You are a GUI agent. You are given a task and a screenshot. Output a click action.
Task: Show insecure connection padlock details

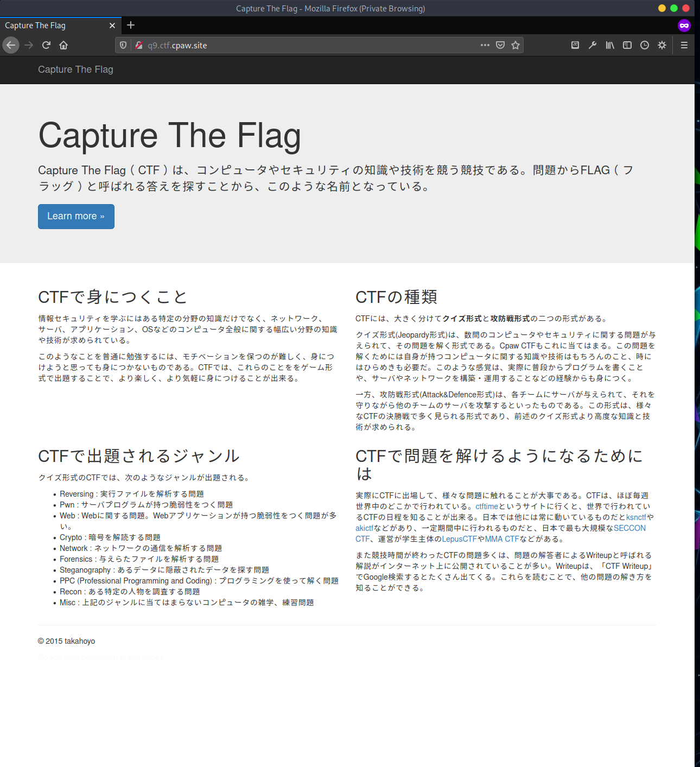pos(138,45)
